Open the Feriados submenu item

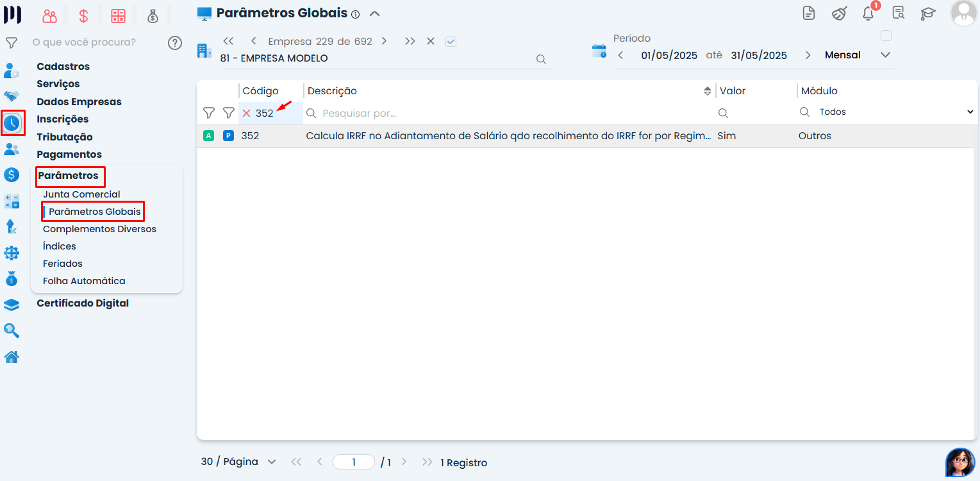tap(63, 264)
